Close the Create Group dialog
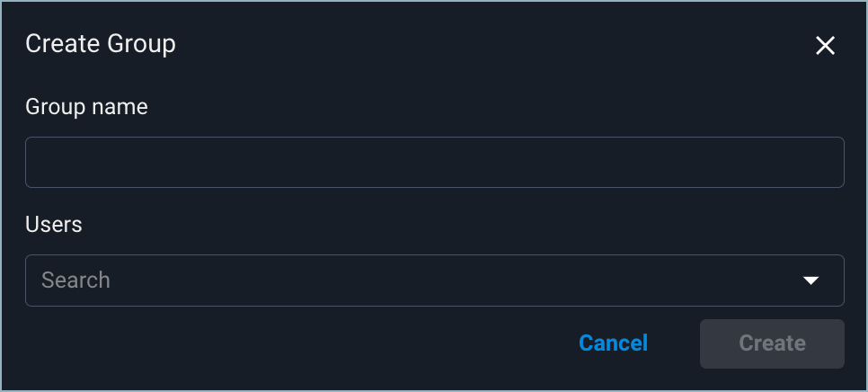This screenshot has width=868, height=392. [x=825, y=46]
